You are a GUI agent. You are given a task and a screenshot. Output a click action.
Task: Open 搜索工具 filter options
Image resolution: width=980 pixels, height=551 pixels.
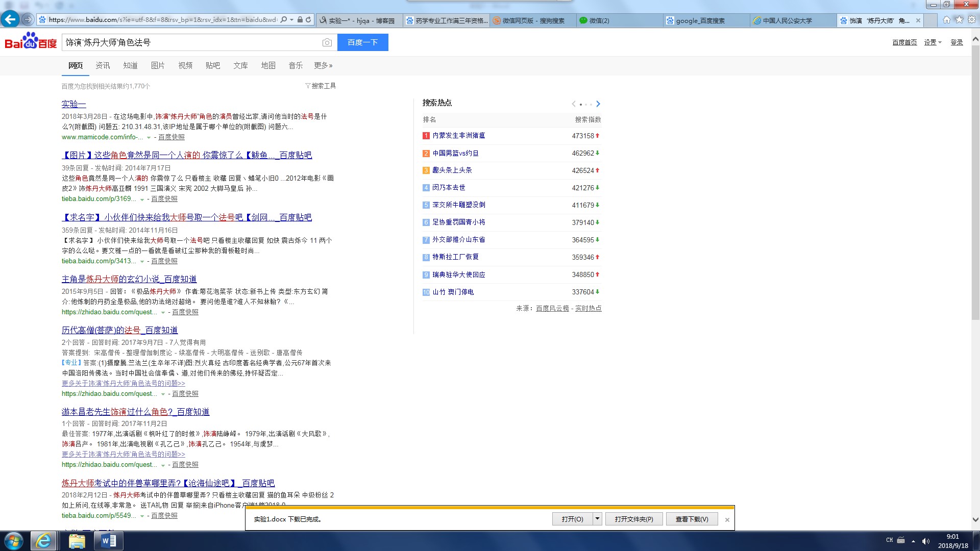321,86
